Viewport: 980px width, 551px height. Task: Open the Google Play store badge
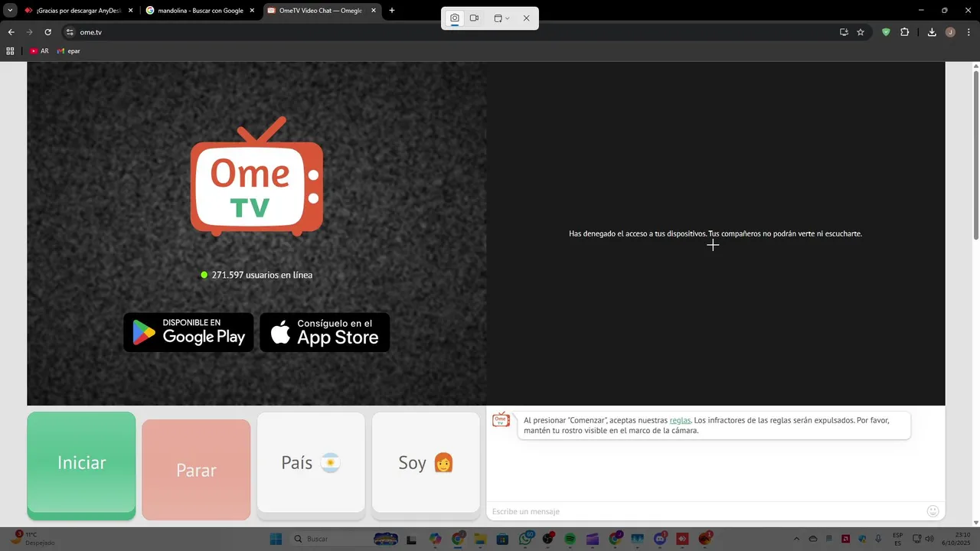coord(188,332)
